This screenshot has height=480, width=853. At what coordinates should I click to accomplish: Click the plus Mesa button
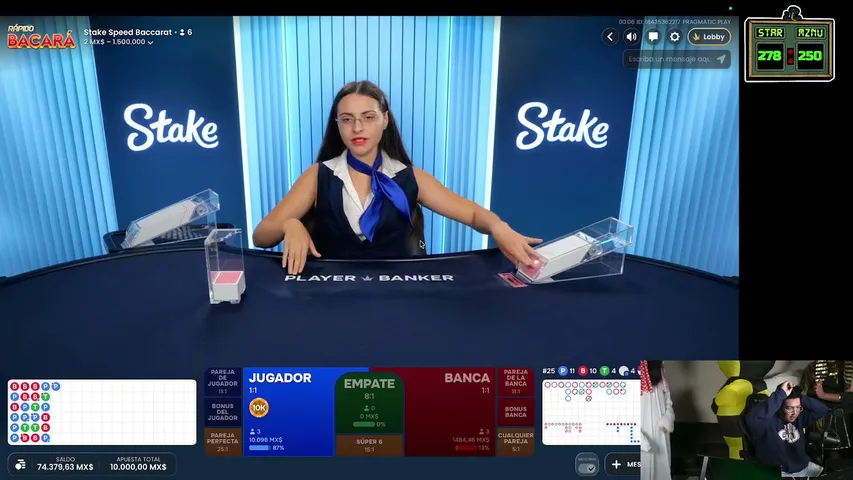tap(623, 464)
